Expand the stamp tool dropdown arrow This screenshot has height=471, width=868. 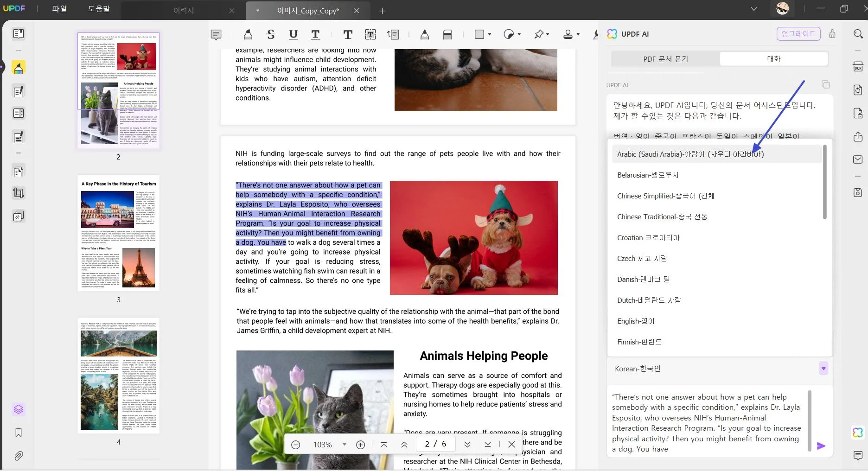click(578, 34)
